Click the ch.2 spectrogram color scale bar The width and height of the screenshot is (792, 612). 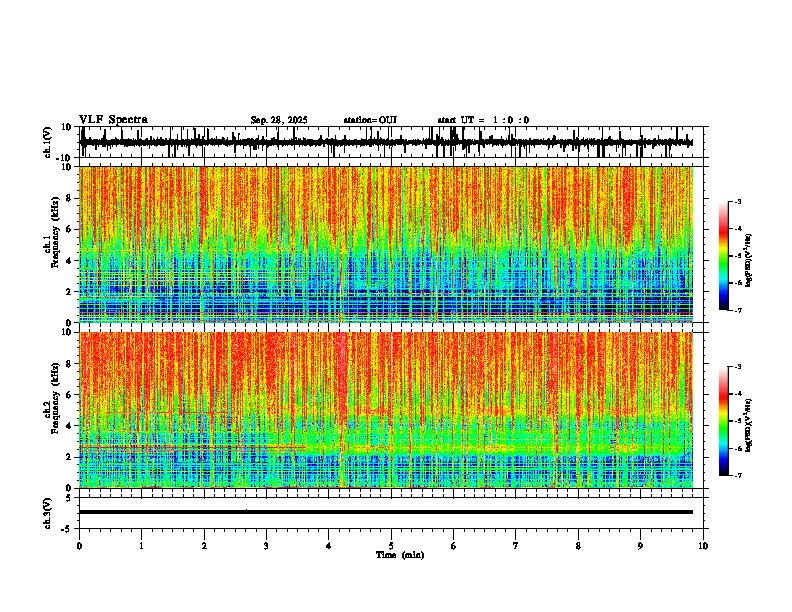pyautogui.click(x=724, y=421)
